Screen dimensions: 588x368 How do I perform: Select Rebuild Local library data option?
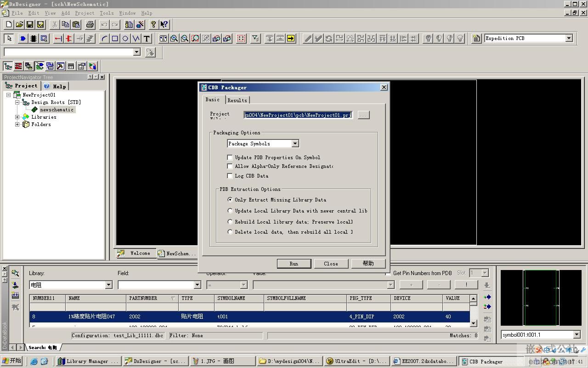(x=230, y=222)
